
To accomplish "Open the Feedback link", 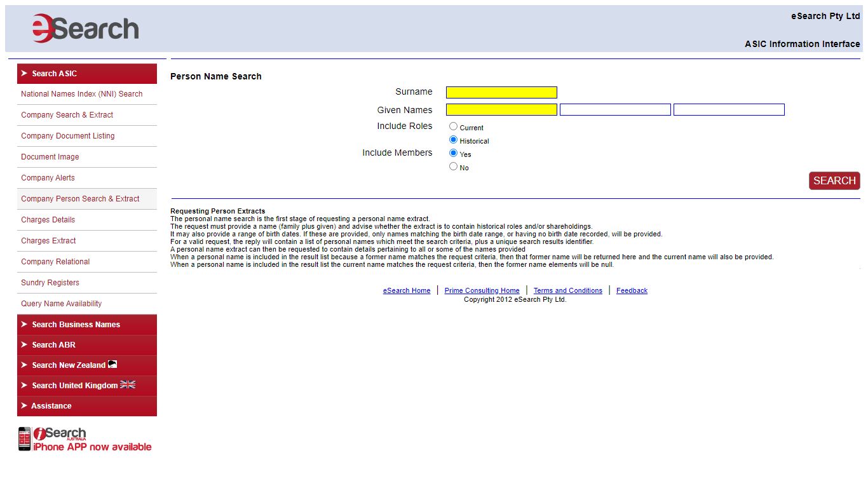I will [632, 290].
